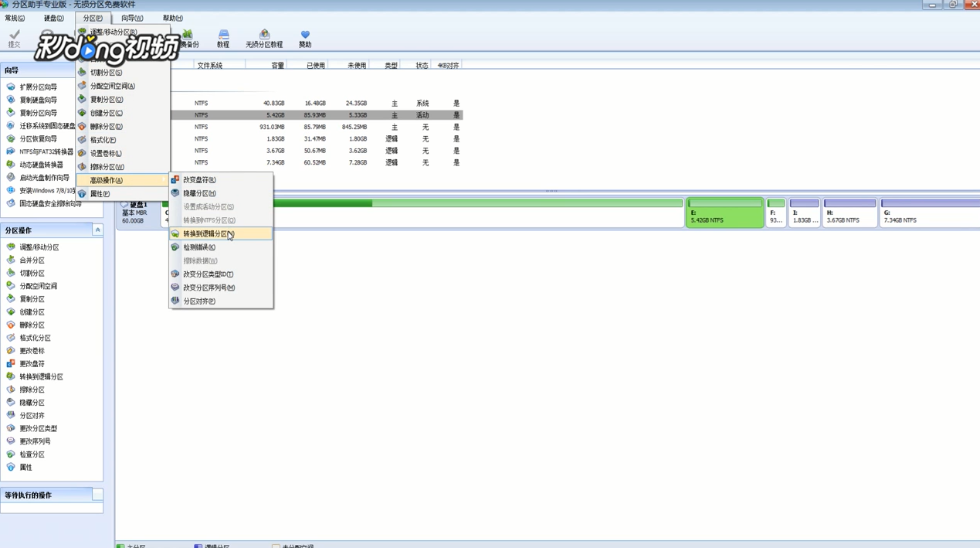Open the NTFS与FAT32转换器 sidebar entry
The image size is (980, 548).
(46, 151)
